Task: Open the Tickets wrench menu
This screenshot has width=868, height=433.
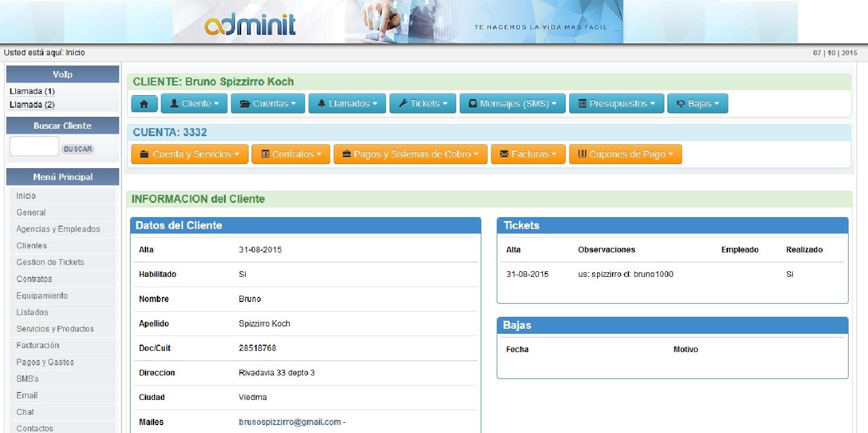Action: pyautogui.click(x=423, y=104)
